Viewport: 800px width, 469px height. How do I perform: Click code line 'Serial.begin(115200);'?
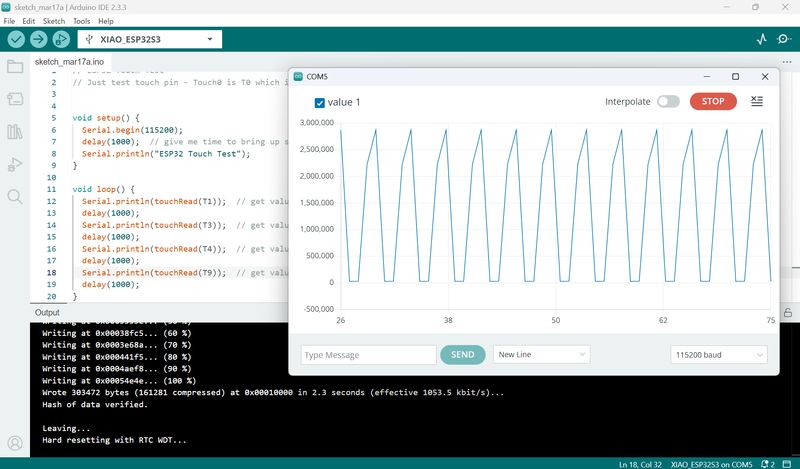coord(132,130)
